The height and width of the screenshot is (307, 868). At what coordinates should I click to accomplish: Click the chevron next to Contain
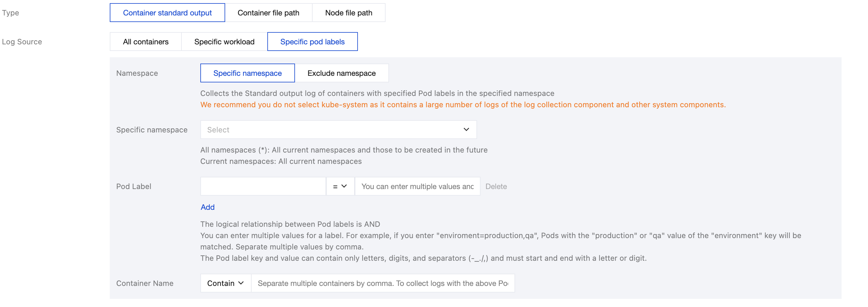[241, 283]
